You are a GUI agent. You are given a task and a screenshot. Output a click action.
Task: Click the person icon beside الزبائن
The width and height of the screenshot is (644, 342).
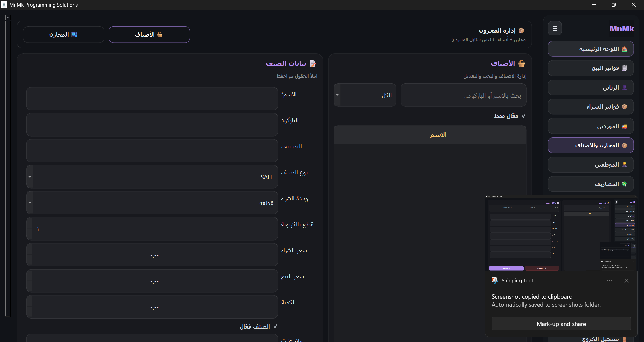point(624,88)
